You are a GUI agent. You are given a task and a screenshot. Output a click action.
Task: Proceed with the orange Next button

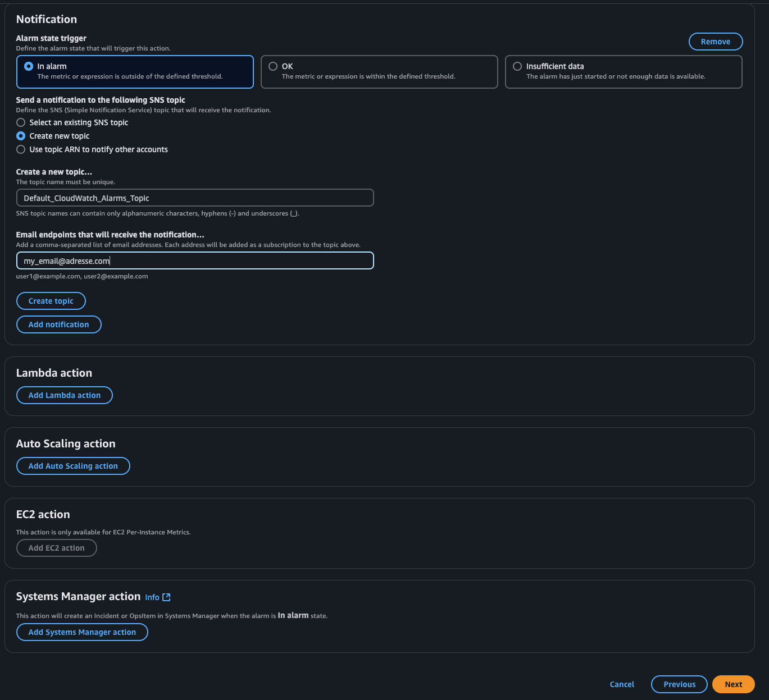tap(733, 684)
